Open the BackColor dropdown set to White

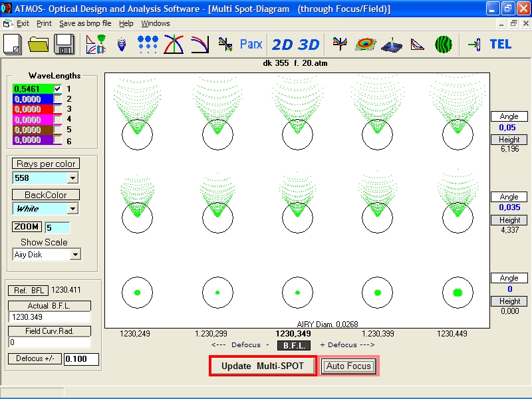[72, 209]
